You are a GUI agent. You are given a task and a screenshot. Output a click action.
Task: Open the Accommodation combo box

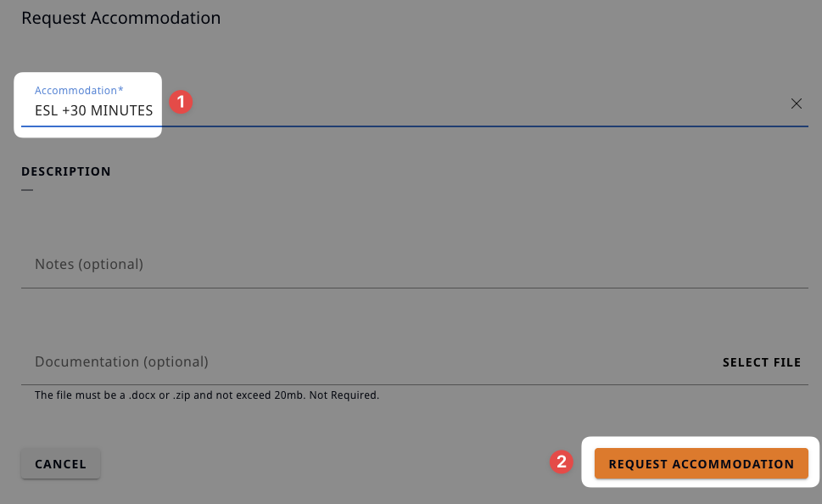[414, 104]
